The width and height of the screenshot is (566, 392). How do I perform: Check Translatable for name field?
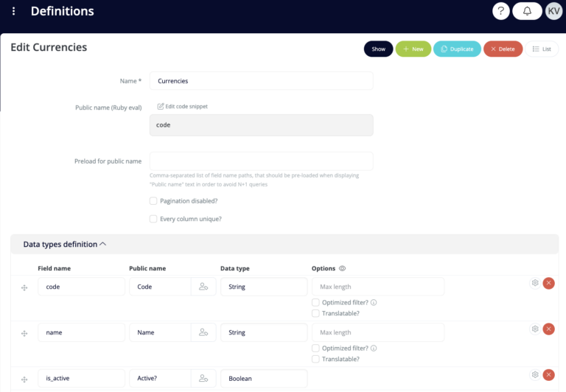coord(315,359)
